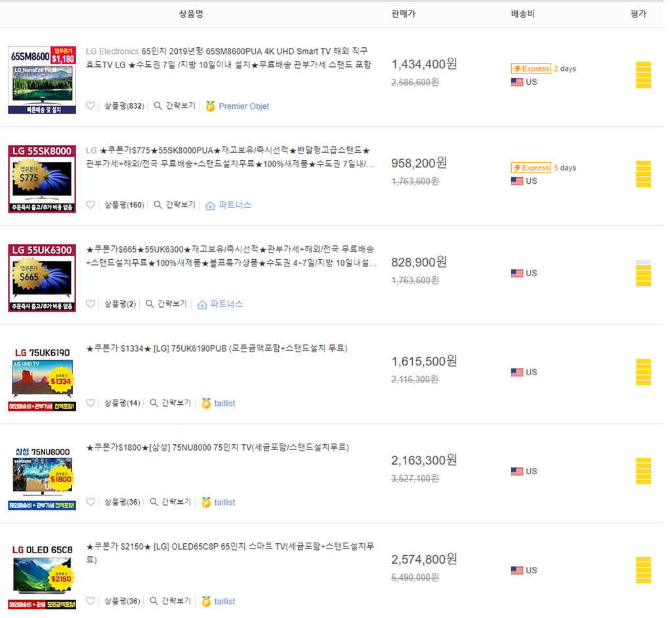Open OLED65C8P 65인치 스마트 TV title
Screen dimensions: 672x618
coord(230,553)
